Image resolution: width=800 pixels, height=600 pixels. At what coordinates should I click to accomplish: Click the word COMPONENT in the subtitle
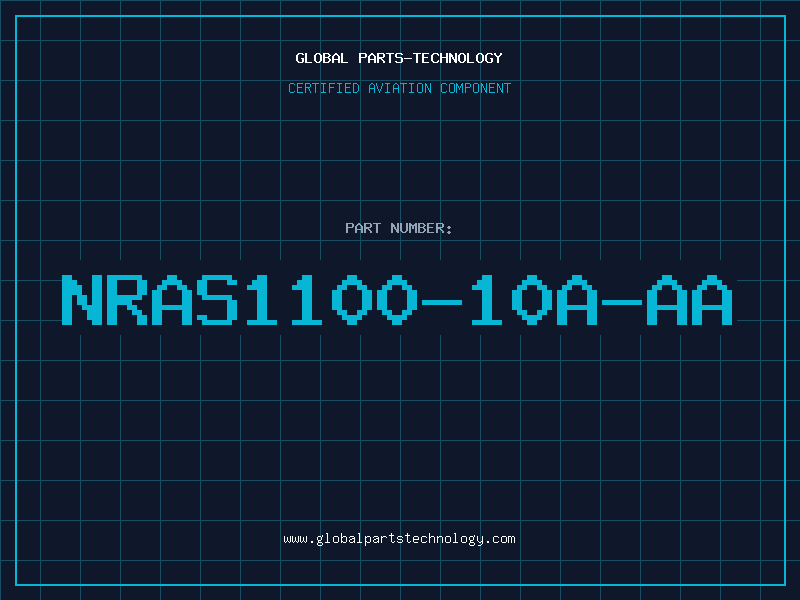click(475, 88)
